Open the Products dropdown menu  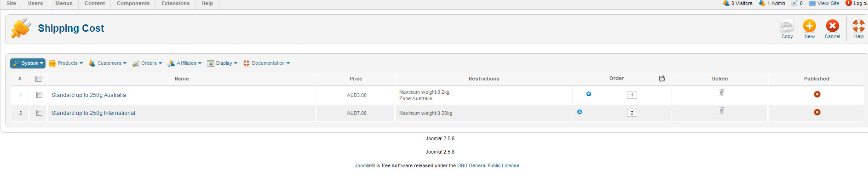pyautogui.click(x=66, y=63)
